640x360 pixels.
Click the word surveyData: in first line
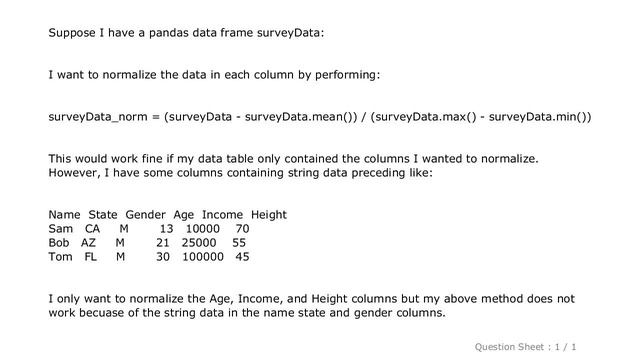tap(290, 33)
